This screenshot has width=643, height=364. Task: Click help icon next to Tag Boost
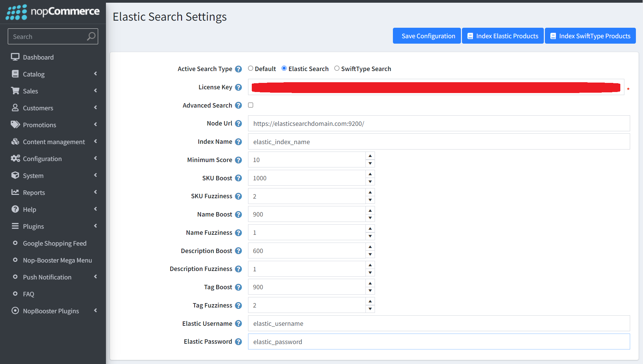click(238, 287)
